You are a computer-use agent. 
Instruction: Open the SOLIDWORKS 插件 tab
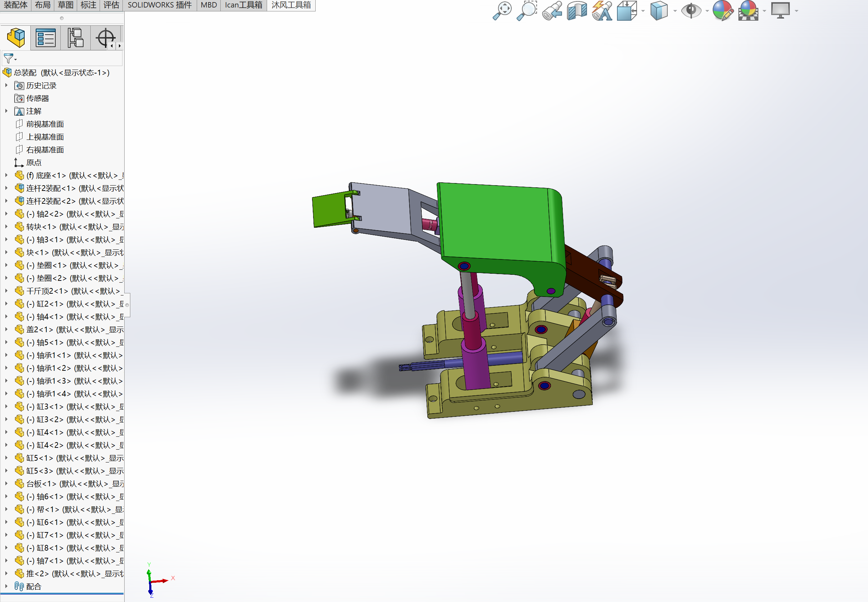pyautogui.click(x=159, y=5)
